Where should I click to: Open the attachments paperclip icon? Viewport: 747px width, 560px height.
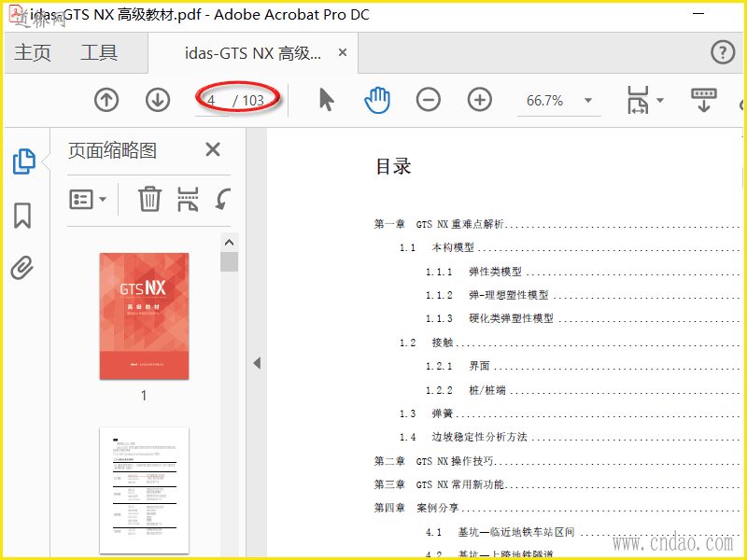(22, 268)
